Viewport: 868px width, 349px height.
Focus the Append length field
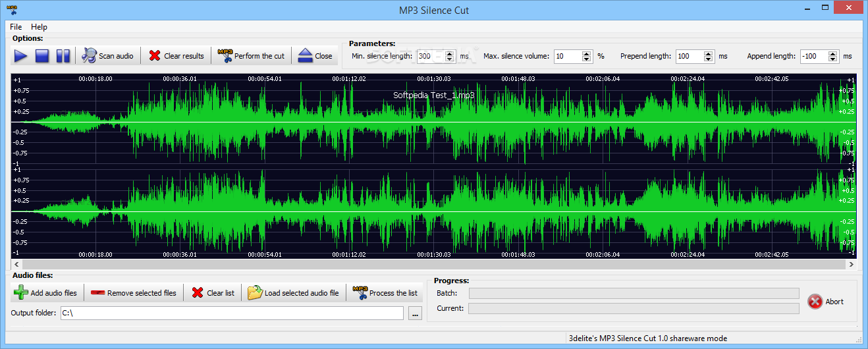pyautogui.click(x=815, y=57)
